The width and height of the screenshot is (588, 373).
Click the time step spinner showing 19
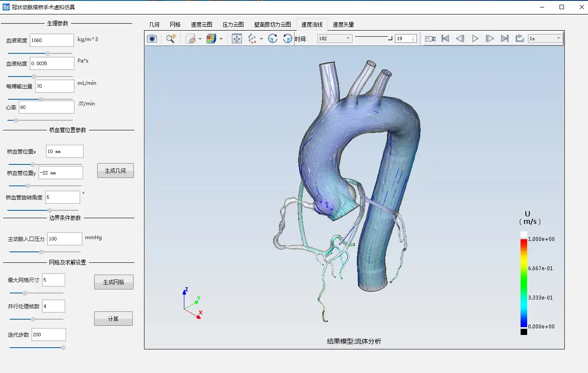pyautogui.click(x=405, y=38)
